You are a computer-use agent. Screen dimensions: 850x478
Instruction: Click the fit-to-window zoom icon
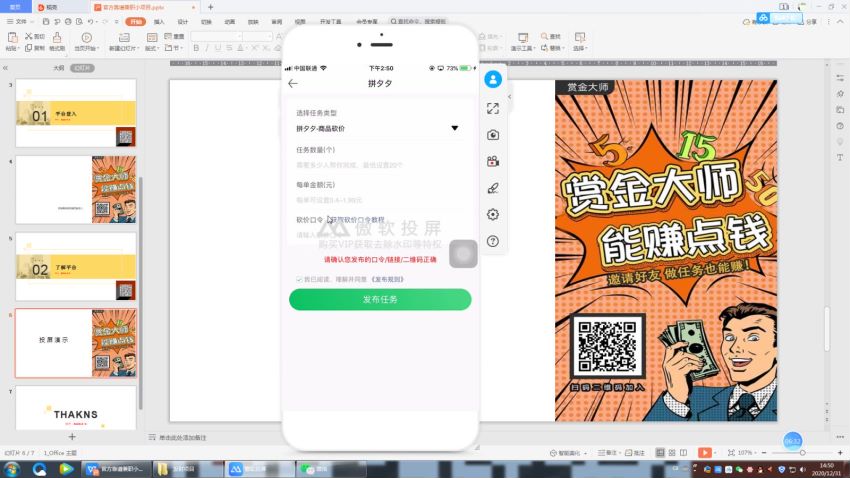point(731,453)
